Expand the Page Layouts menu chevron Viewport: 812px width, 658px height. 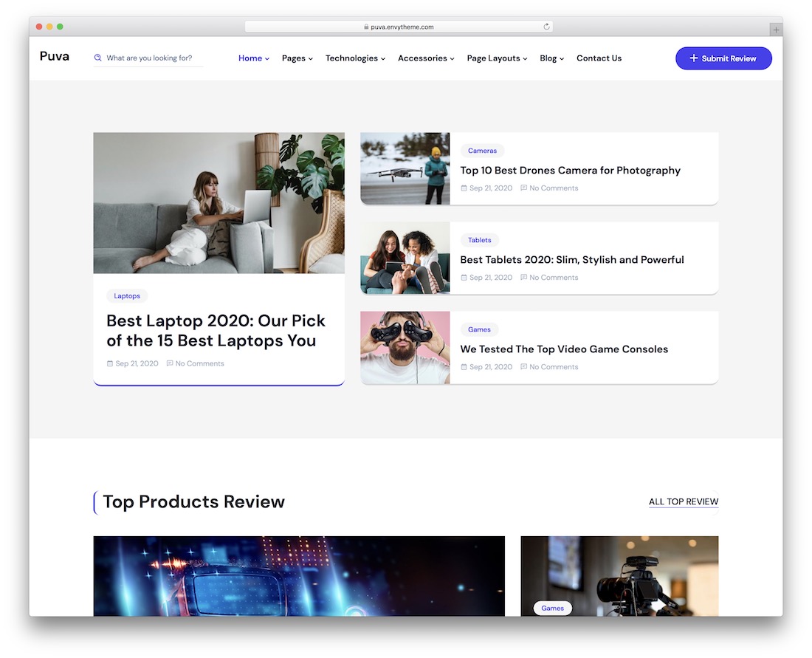pyautogui.click(x=525, y=59)
